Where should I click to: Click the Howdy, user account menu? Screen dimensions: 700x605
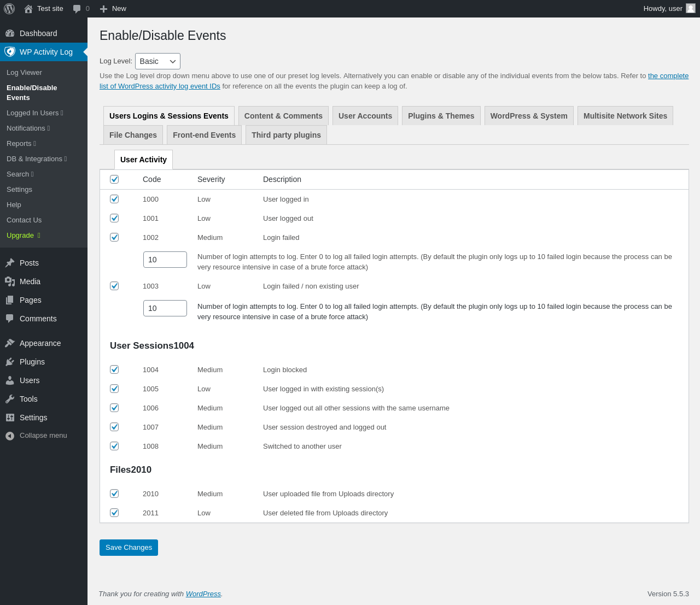coord(669,9)
